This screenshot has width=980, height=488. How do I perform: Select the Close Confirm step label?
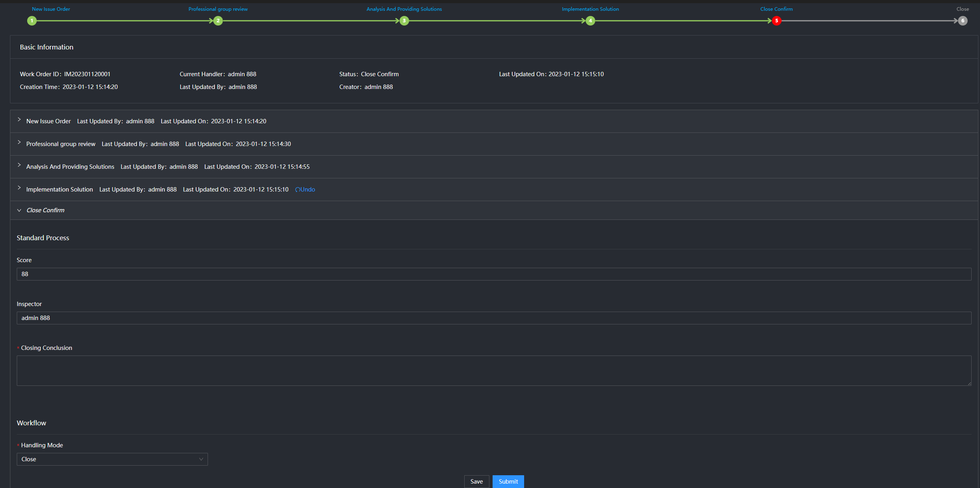[776, 9]
